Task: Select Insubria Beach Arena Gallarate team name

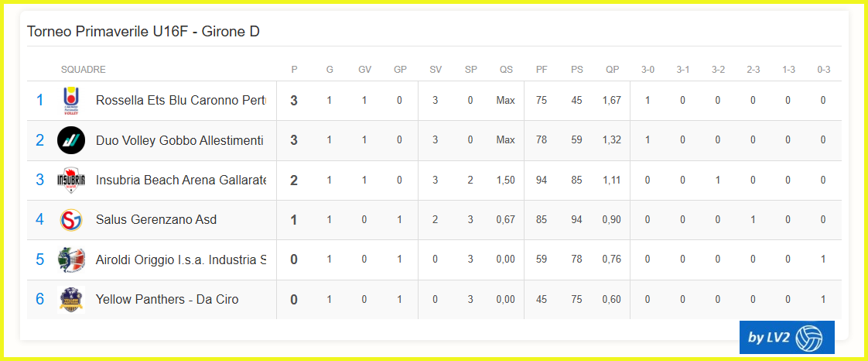Action: (180, 180)
